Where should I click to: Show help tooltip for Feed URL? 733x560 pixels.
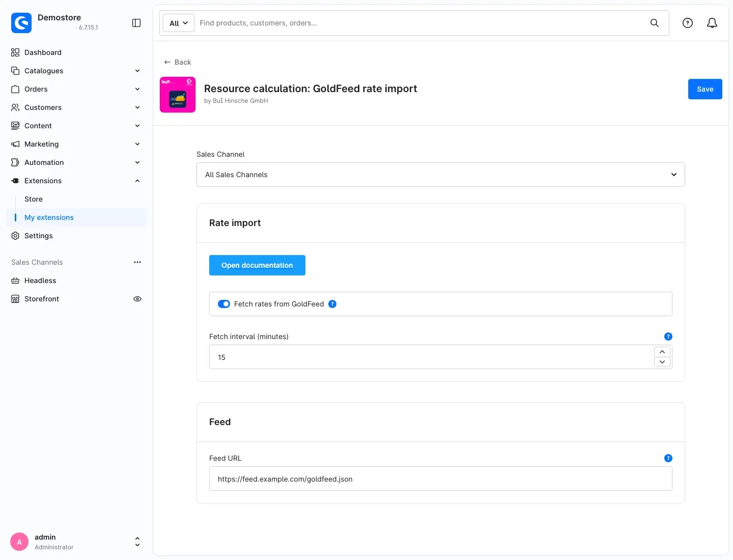tap(668, 458)
